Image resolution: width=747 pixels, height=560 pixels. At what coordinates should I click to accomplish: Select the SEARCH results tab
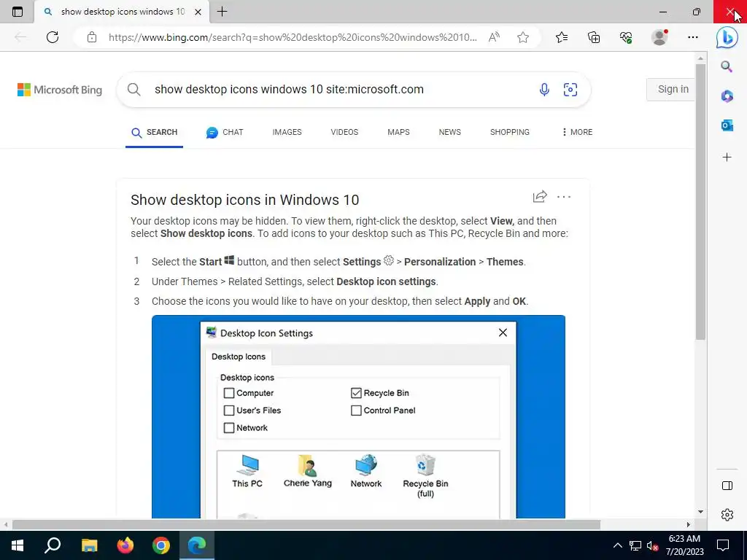click(x=155, y=133)
